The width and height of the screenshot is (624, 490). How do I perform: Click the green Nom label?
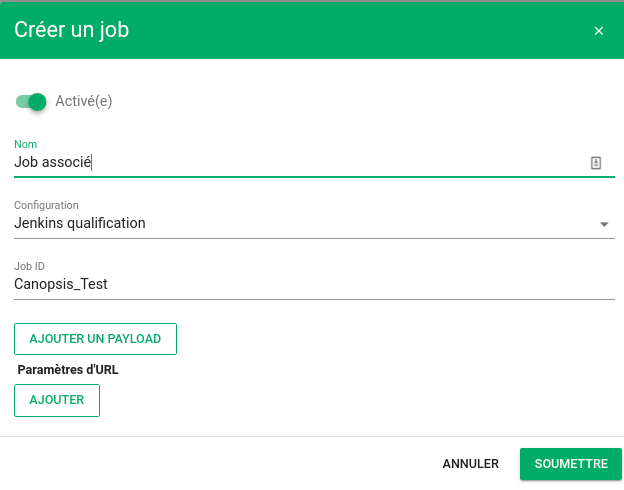point(25,144)
